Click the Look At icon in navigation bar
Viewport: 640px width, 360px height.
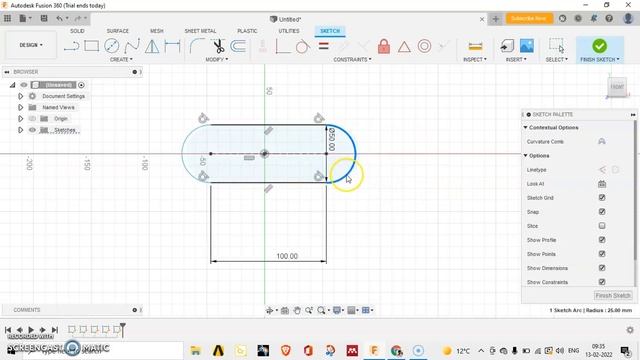click(x=284, y=311)
